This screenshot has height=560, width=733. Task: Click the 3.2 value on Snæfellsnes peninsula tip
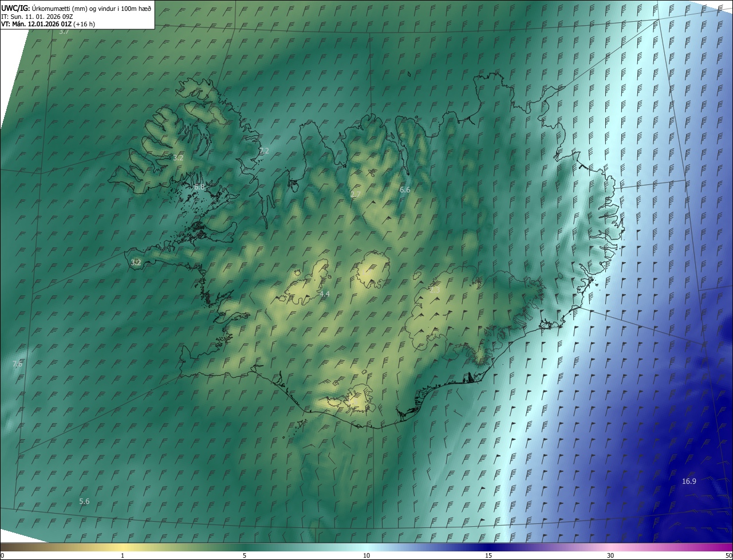click(x=136, y=263)
